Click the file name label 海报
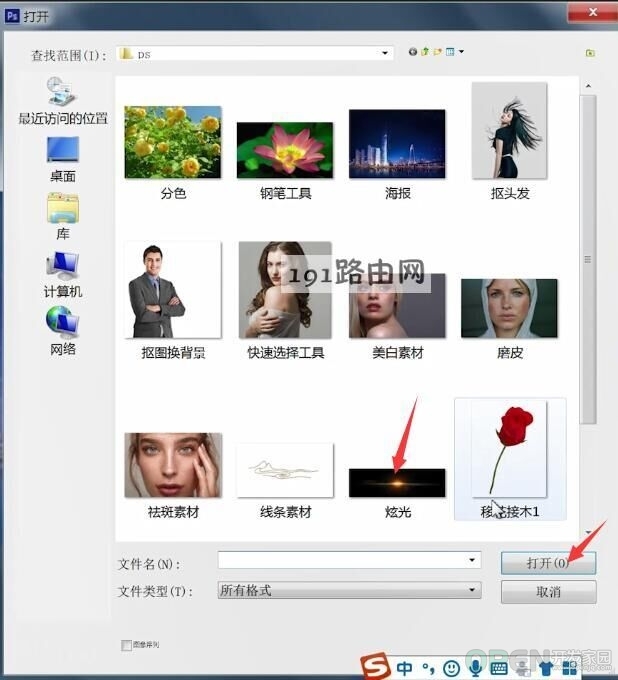Viewport: 618px width, 680px height. click(397, 193)
